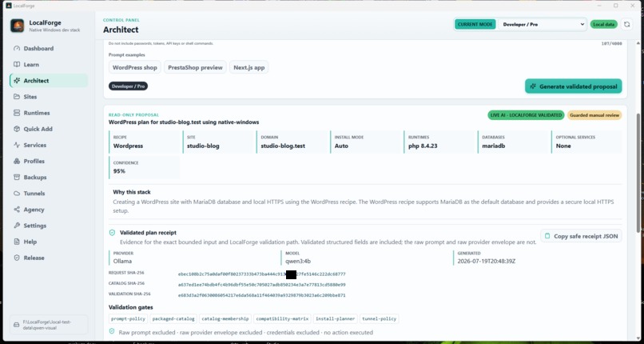Click the Profiles icon in sidebar
The width and height of the screenshot is (644, 344).
(x=17, y=161)
